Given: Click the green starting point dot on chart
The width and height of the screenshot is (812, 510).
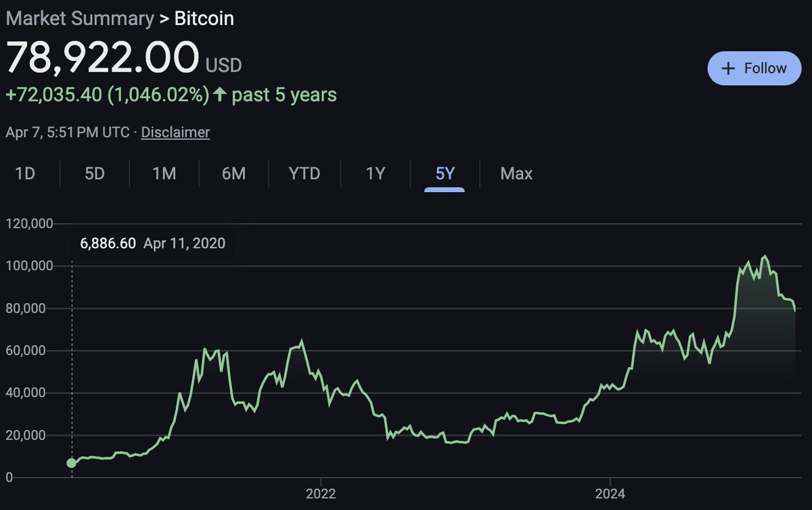Looking at the screenshot, I should 72,462.
